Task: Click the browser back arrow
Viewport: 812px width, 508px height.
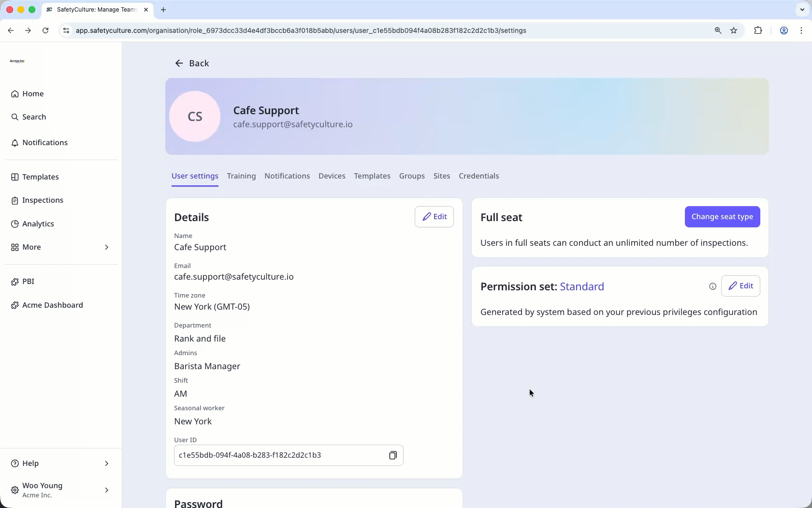Action: point(11,30)
